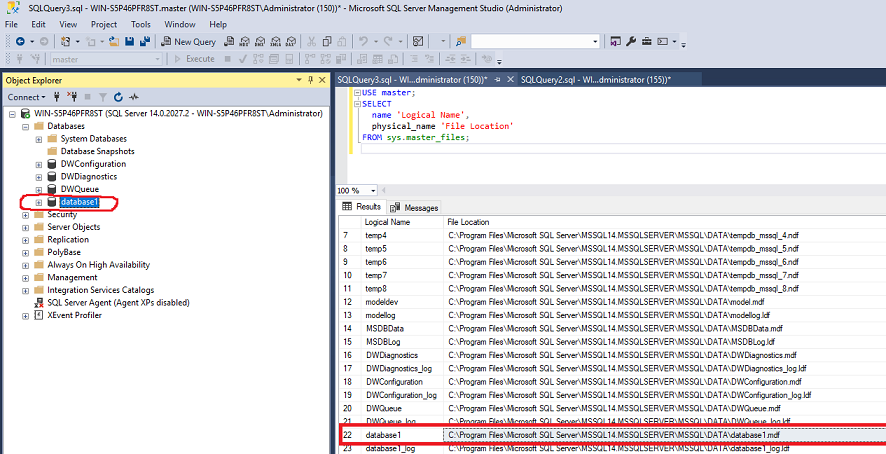Click the Include Actual Execution Plan icon
Screen dimensions: 886x454
(x=310, y=59)
